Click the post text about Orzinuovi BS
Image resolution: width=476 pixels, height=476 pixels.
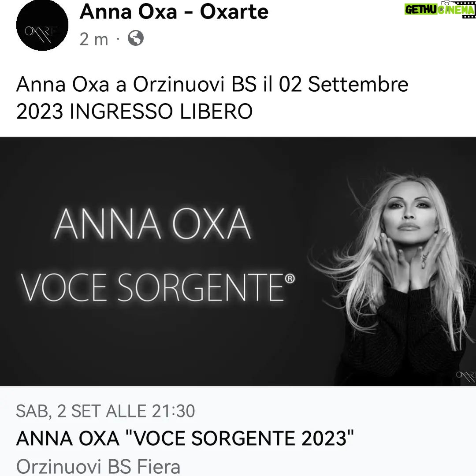point(212,98)
